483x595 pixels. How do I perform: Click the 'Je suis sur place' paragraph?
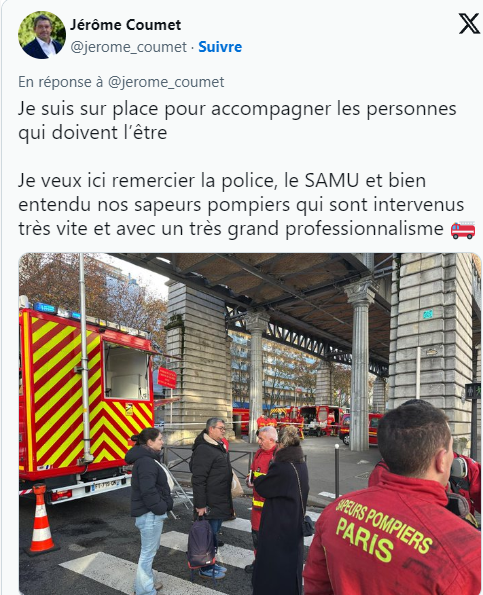coord(237,121)
